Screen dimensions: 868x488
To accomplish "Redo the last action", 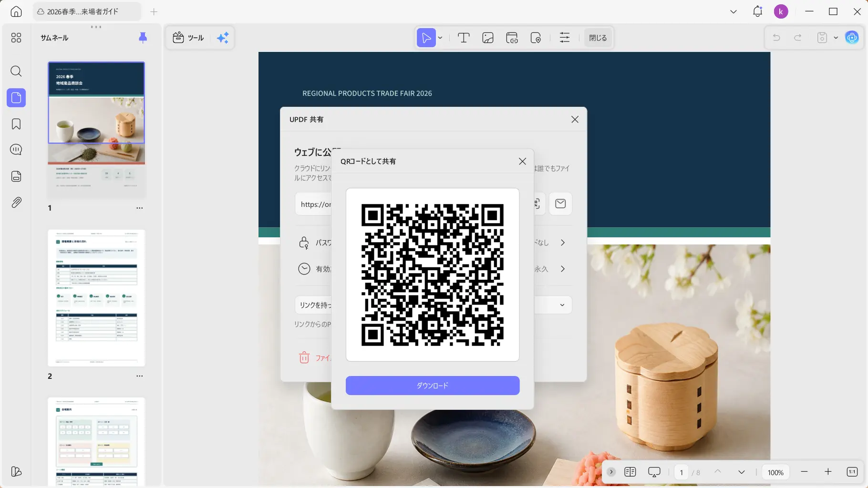I will coord(798,38).
